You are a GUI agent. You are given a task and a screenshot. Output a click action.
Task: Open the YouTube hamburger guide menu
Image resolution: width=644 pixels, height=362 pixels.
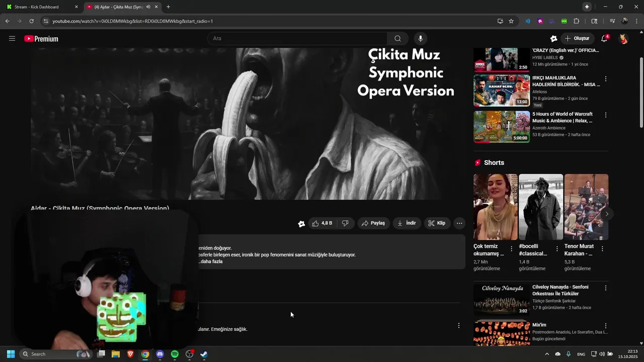point(12,39)
